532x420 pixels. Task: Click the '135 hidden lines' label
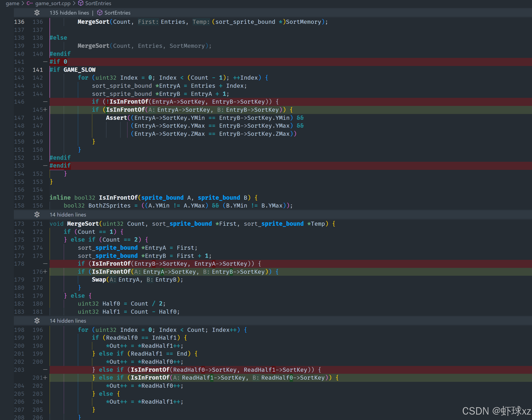[69, 13]
